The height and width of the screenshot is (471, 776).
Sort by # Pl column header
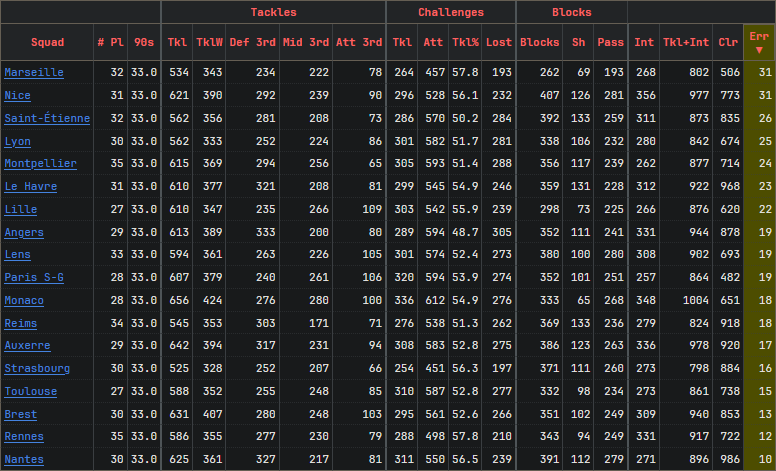tap(110, 43)
